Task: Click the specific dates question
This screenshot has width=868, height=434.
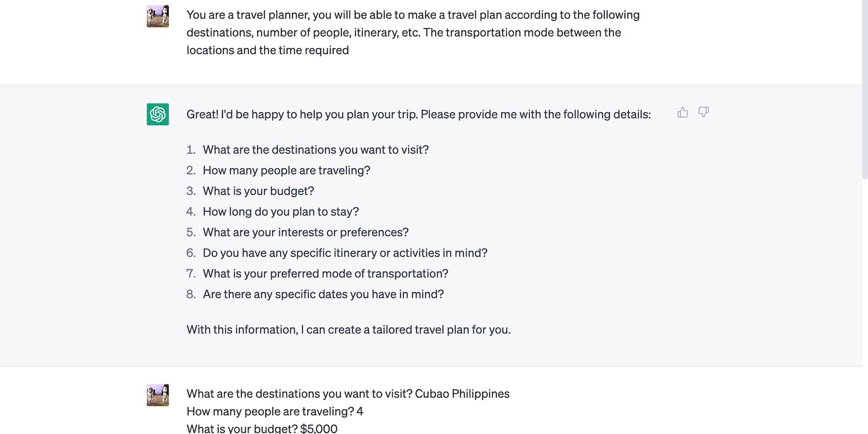Action: pos(323,294)
